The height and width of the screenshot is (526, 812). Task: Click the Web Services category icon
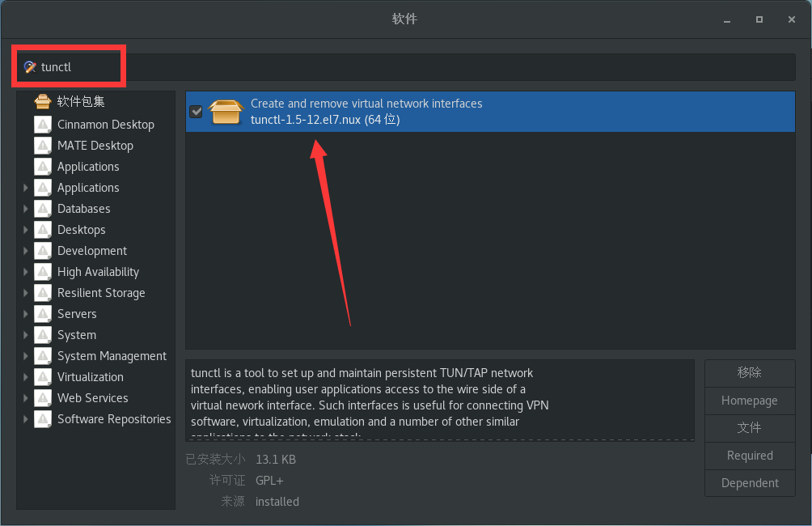[x=42, y=398]
